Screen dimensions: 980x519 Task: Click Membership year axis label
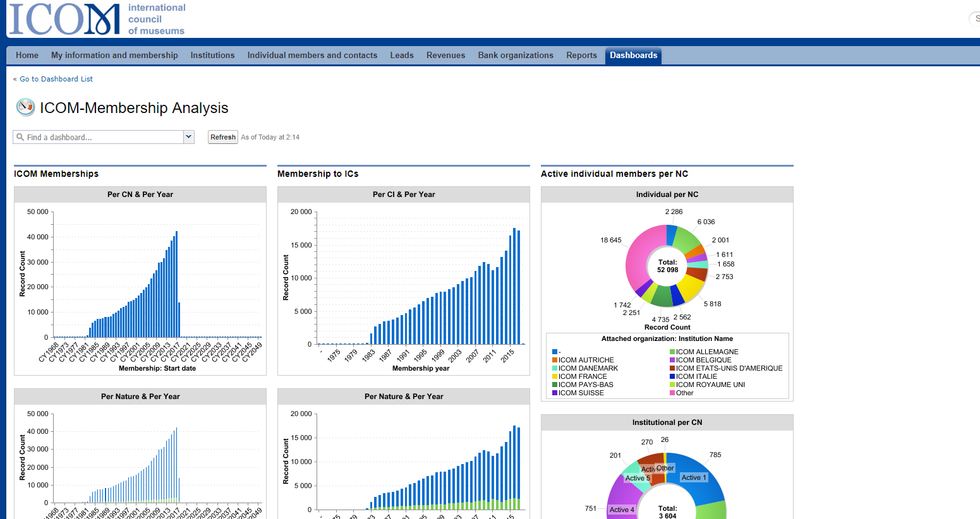coord(421,368)
